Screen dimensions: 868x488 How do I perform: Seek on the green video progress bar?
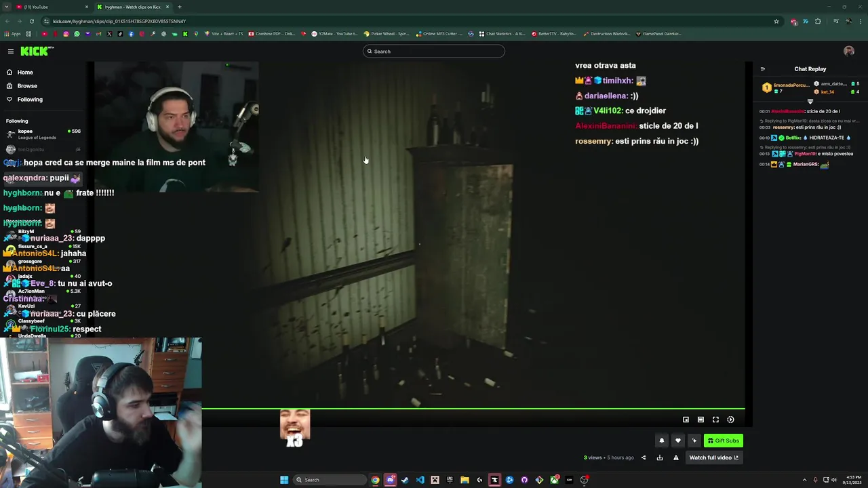tap(473, 409)
